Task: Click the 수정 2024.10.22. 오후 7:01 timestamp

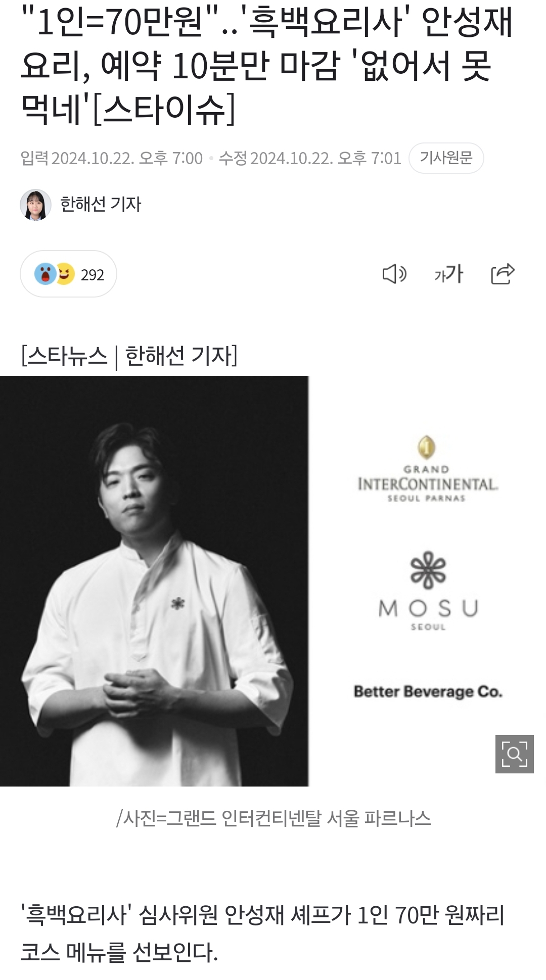Action: click(x=310, y=158)
